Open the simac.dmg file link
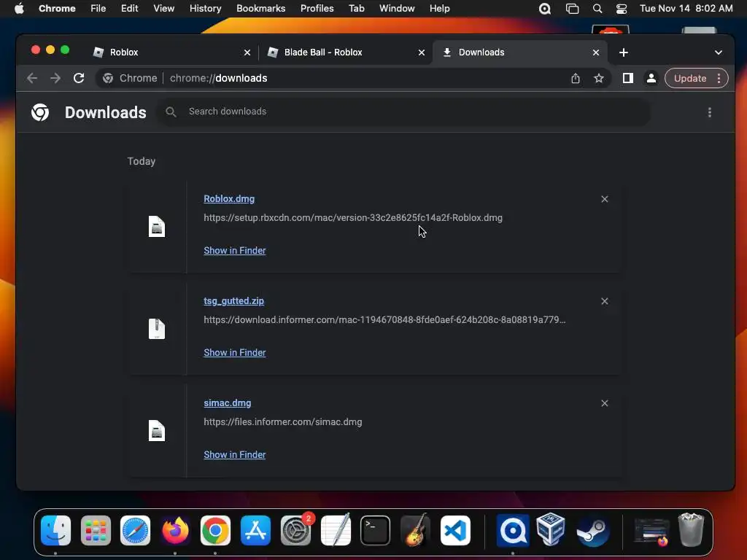Screen dimensions: 747x560 228,402
